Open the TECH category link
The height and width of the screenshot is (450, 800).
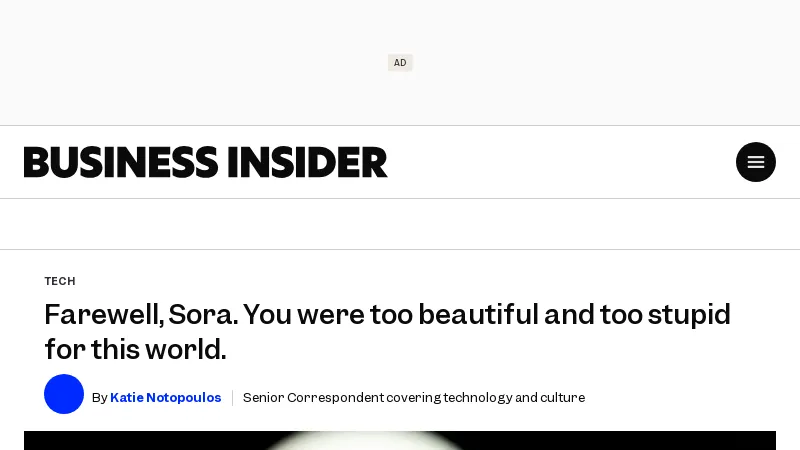(60, 281)
